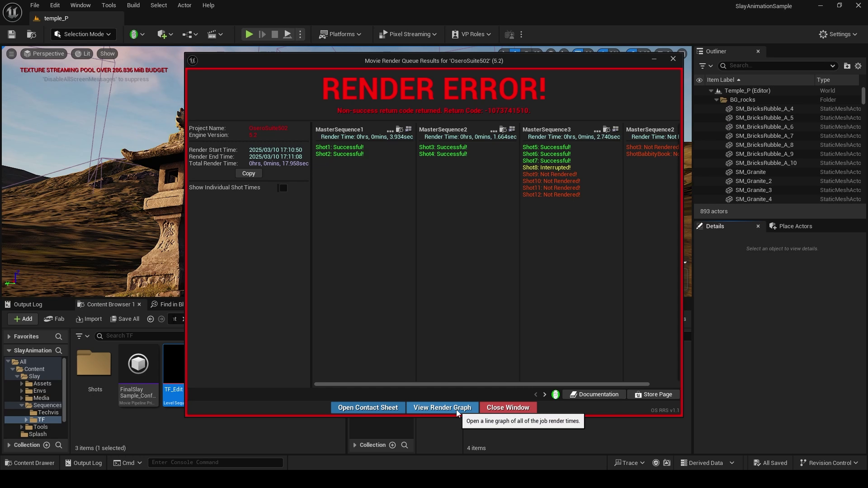Screen dimensions: 868x488
Task: Save the current level with the floppy icon
Action: [x=12, y=34]
